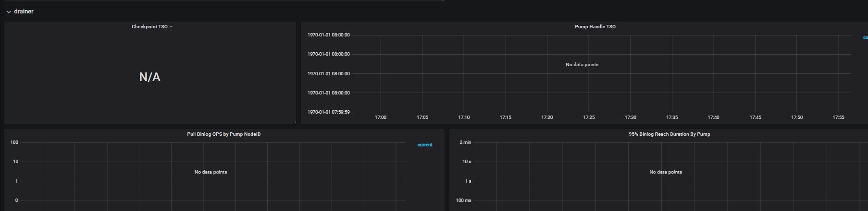Open the Pump Handle TSO panel title menu
868x211 pixels.
595,27
